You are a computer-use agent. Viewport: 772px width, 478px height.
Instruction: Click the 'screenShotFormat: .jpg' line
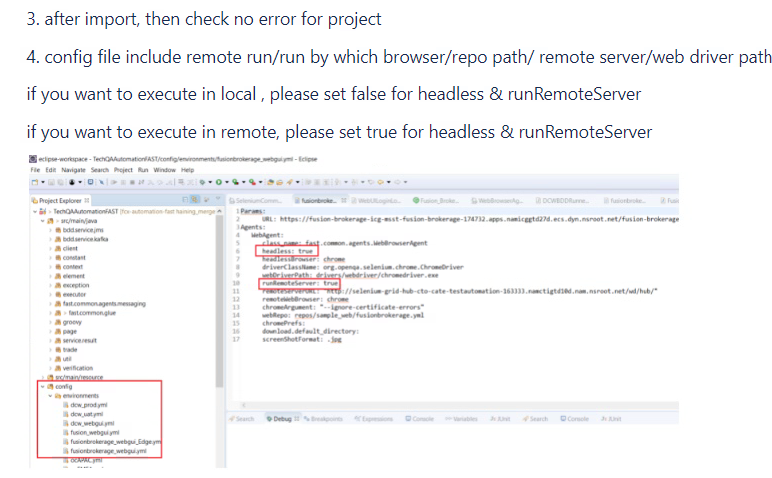point(301,340)
